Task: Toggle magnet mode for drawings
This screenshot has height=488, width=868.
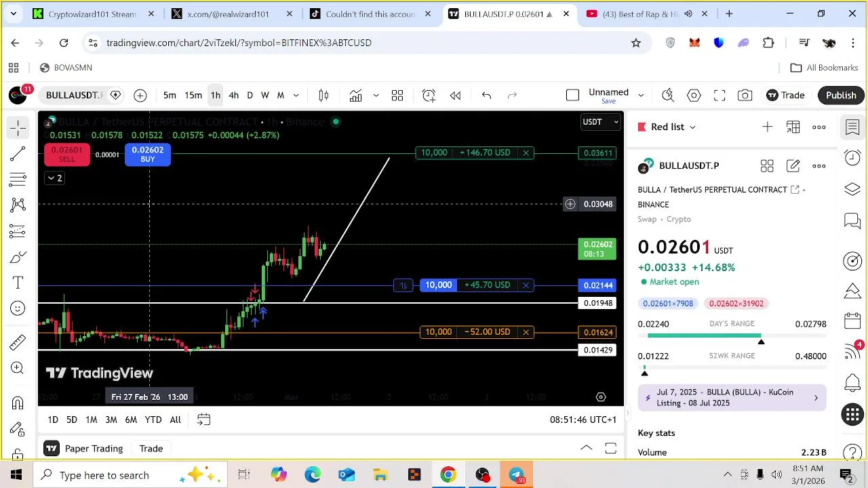Action: pyautogui.click(x=18, y=403)
